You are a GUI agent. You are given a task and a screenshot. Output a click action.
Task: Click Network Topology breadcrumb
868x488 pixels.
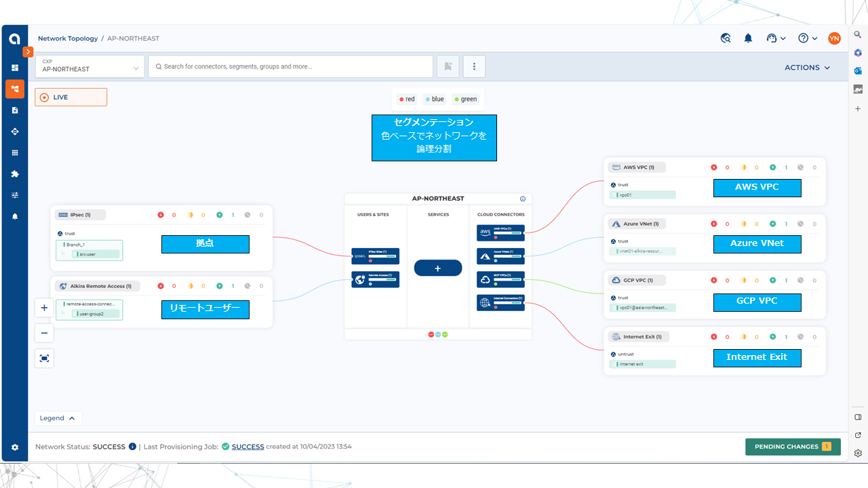68,39
